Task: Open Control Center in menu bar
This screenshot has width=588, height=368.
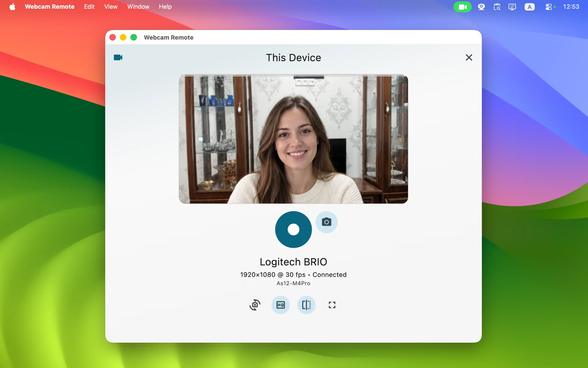Action: 548,7
